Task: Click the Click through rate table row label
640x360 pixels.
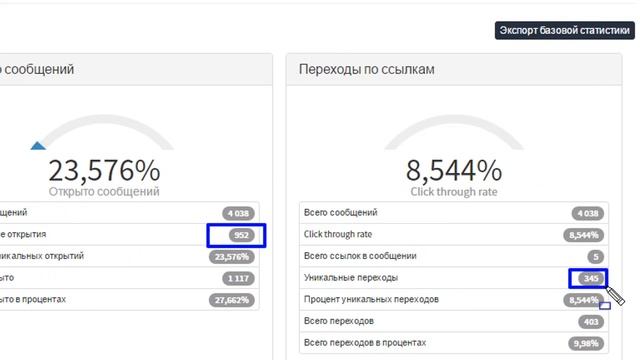Action: (338, 234)
